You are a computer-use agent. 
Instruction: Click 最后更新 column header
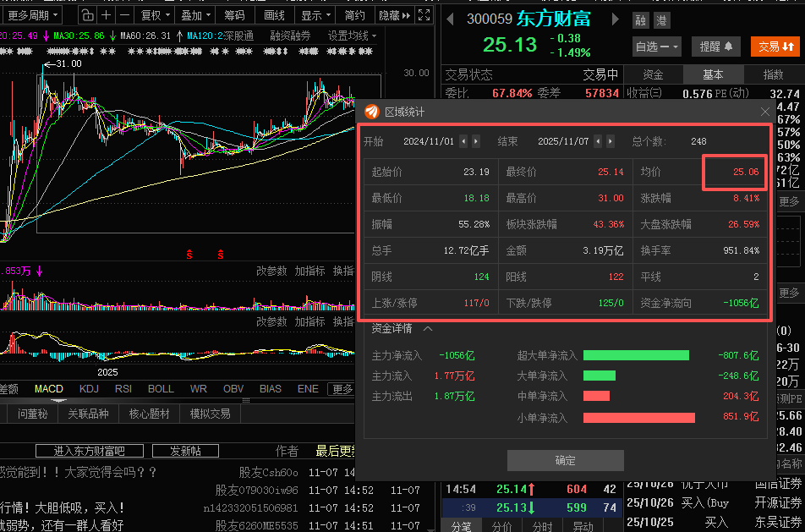[335, 451]
